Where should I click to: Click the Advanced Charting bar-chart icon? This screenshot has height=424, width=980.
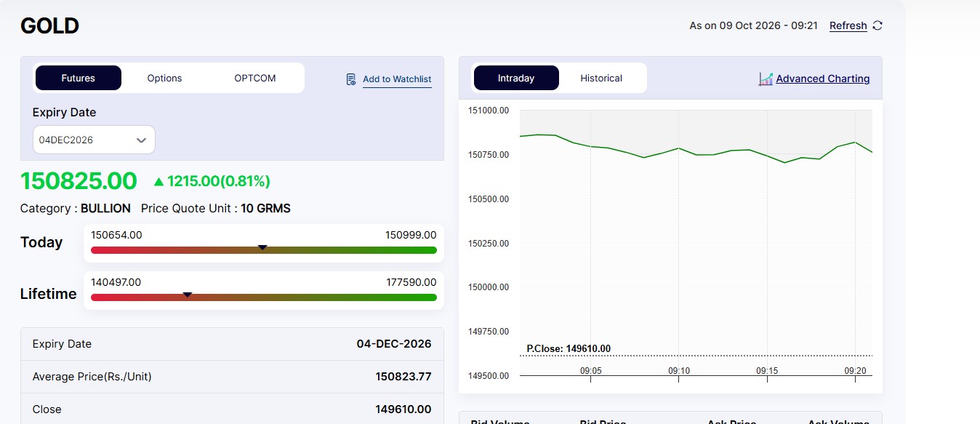tap(766, 79)
